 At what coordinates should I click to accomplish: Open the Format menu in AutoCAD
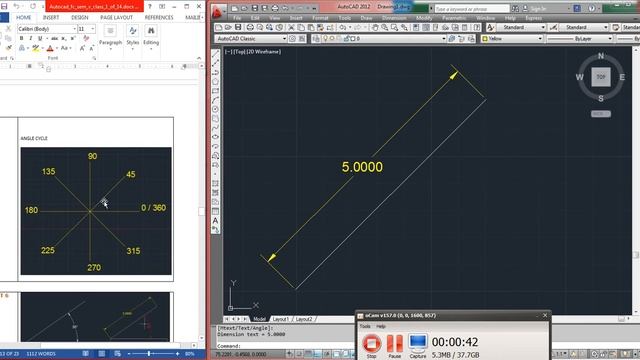tap(320, 18)
